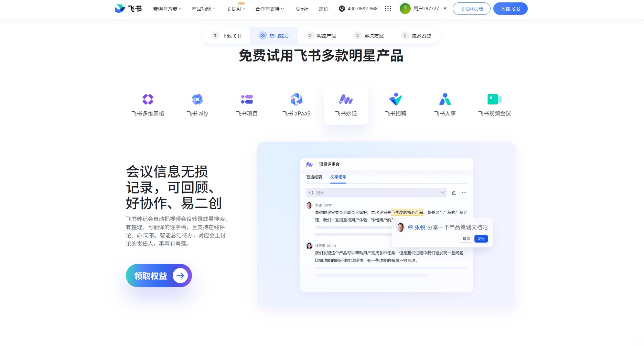Screen dimensions: 644x346
Task: Expand the 合作与支持 menu
Action: pos(270,9)
